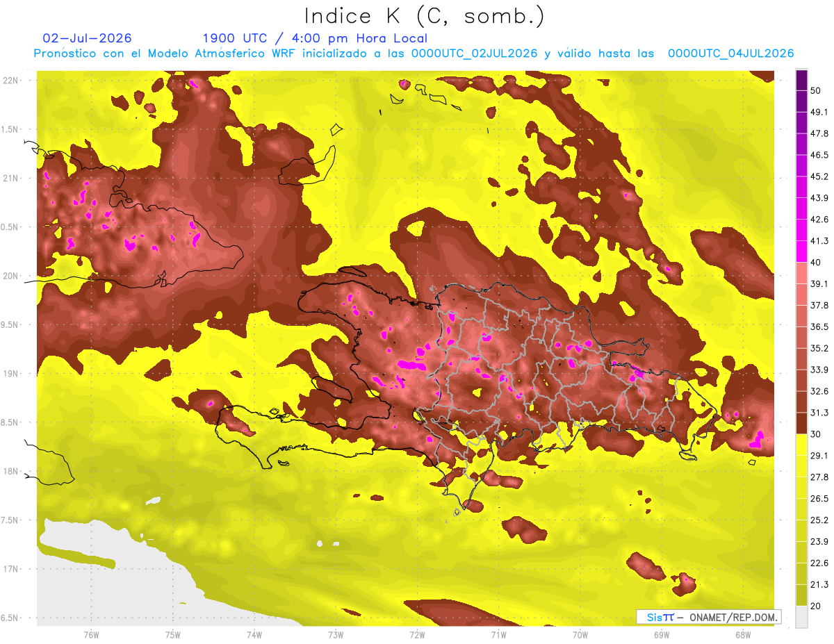
Task: Click the bright yellow swatch between 29.1 and 30
Action: click(801, 445)
